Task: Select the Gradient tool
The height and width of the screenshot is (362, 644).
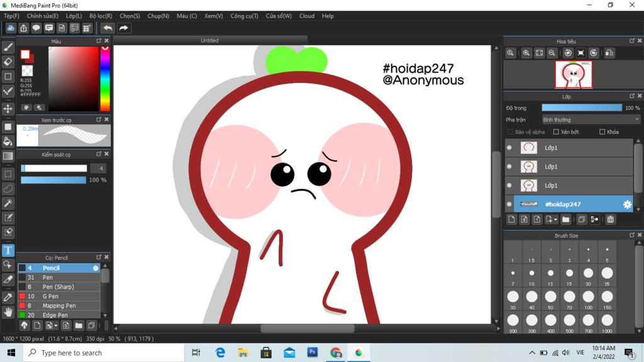Action: pyautogui.click(x=8, y=156)
